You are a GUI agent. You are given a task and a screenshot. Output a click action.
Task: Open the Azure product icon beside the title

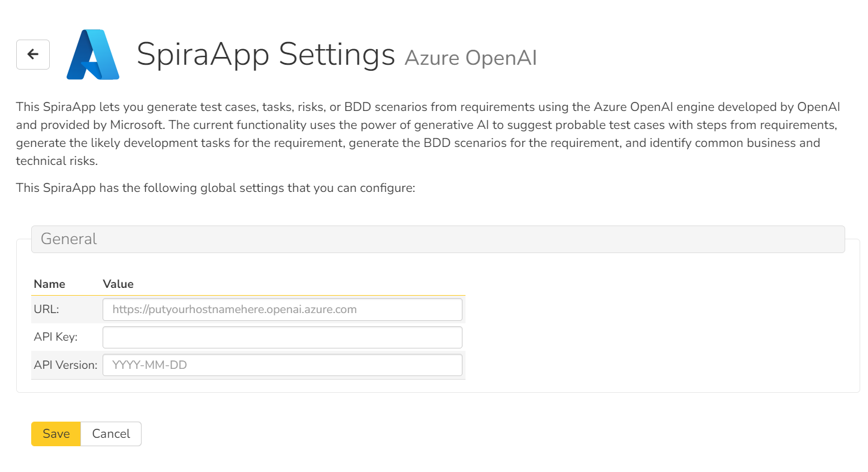point(93,54)
